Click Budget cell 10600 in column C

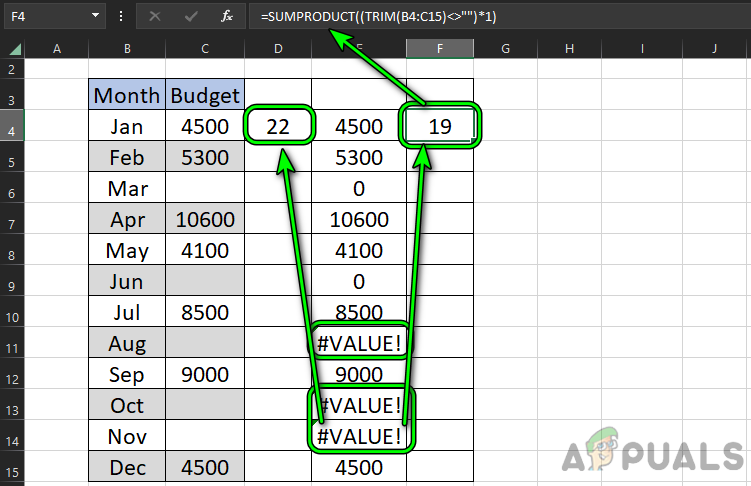pyautogui.click(x=205, y=219)
